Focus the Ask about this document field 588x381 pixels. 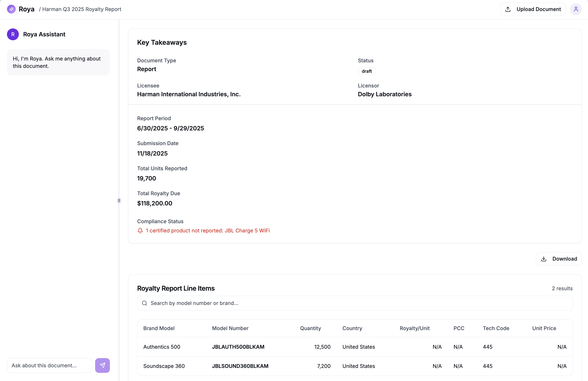click(50, 365)
